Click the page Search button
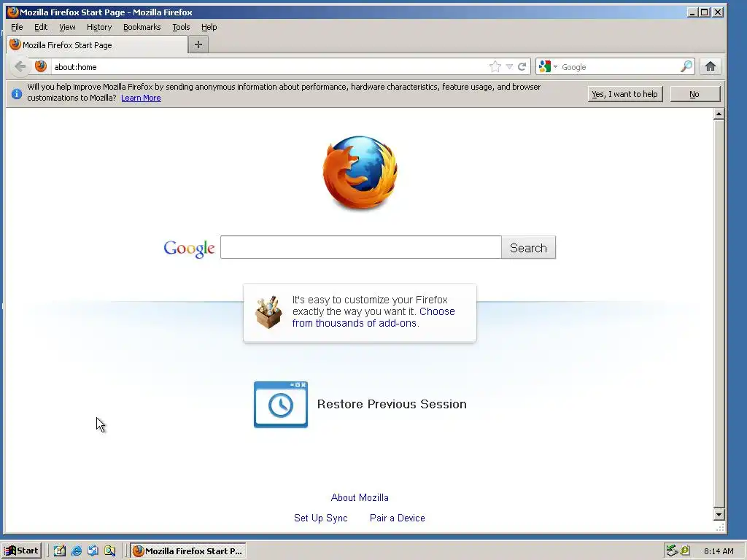The image size is (747, 560). pyautogui.click(x=528, y=248)
